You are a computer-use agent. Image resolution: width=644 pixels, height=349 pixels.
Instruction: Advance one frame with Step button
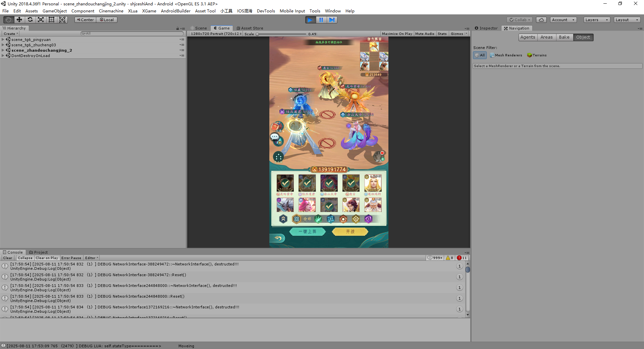pos(332,20)
